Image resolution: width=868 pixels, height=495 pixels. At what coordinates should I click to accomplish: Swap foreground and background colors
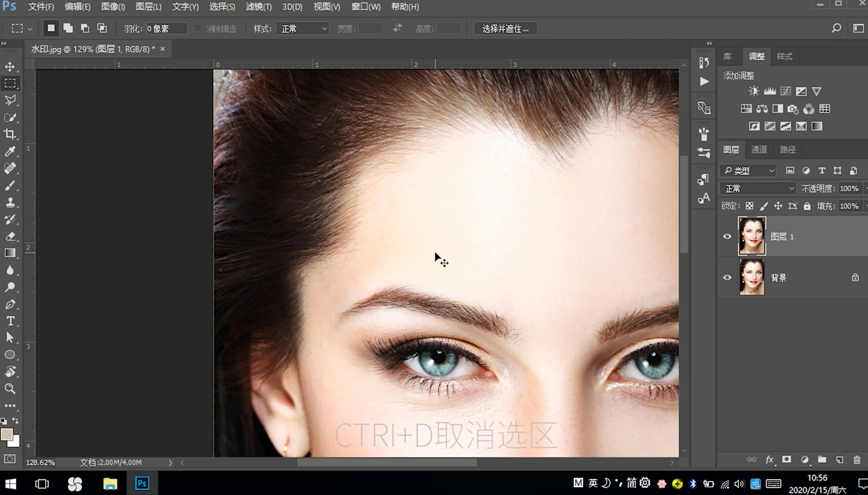pos(15,421)
